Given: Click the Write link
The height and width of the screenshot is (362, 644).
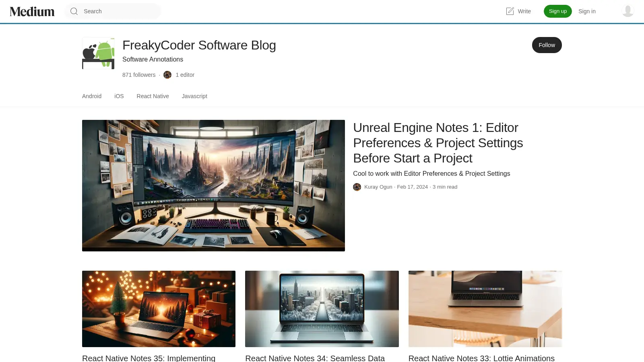Looking at the screenshot, I should [x=524, y=11].
